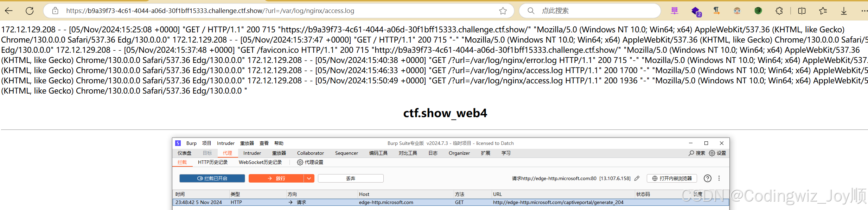Click the Drop (丢弃) button
868x210 pixels.
click(351, 178)
